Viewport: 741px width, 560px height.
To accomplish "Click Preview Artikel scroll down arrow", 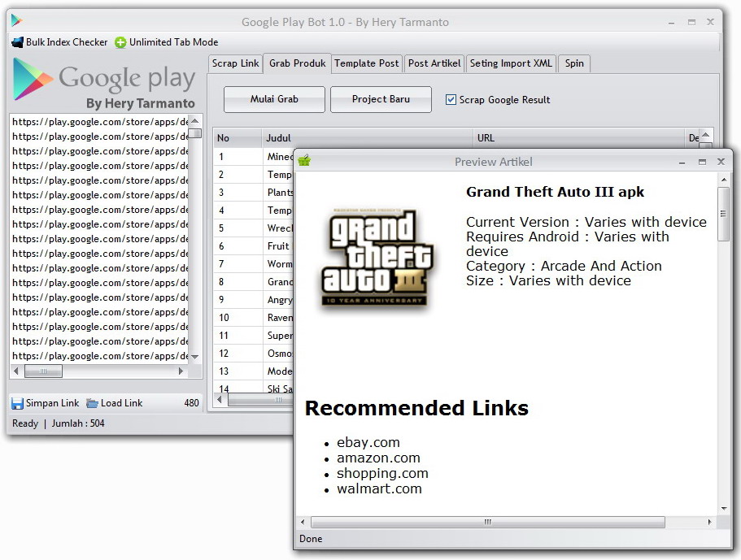I will click(x=724, y=509).
